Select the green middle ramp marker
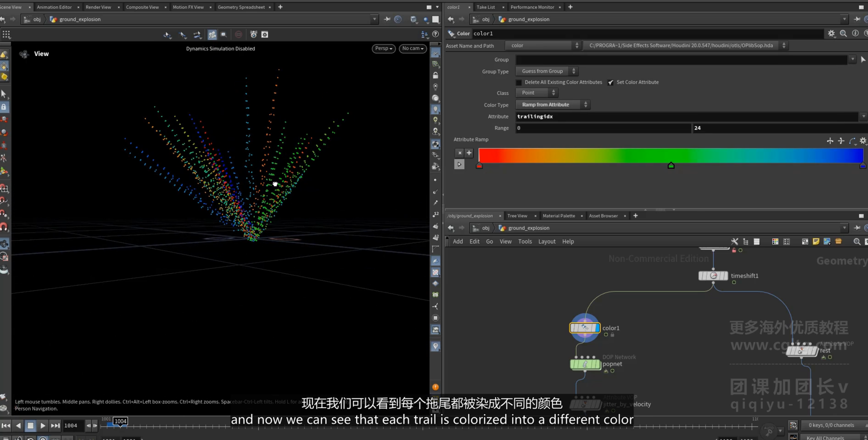The width and height of the screenshot is (868, 440). tap(671, 165)
